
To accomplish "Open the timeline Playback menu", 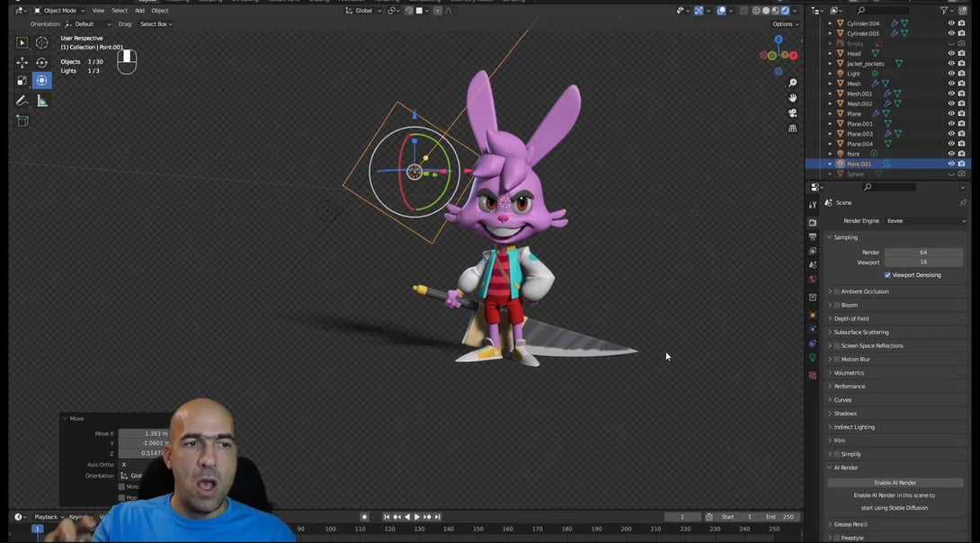I will tap(49, 518).
